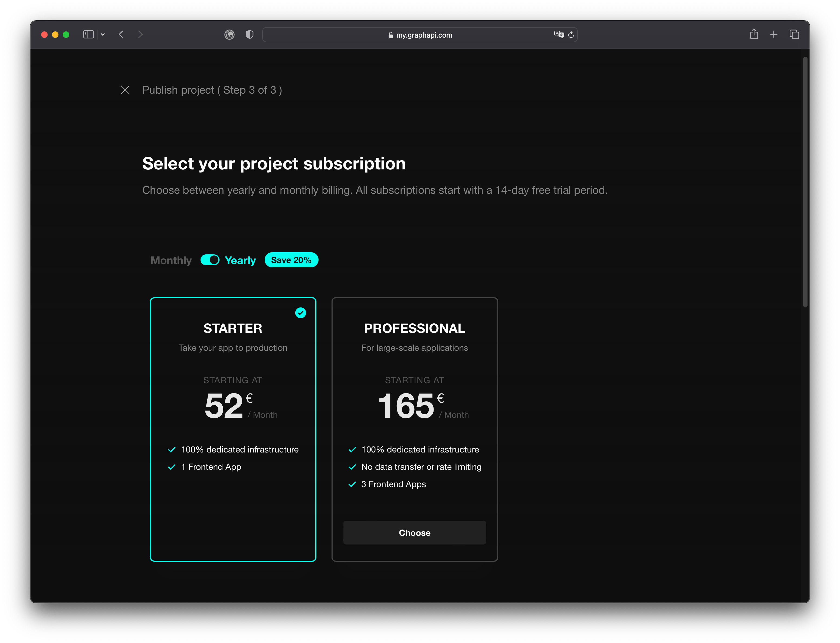This screenshot has width=840, height=643.
Task: Open the sidebar tab group dropdown
Action: click(x=103, y=34)
